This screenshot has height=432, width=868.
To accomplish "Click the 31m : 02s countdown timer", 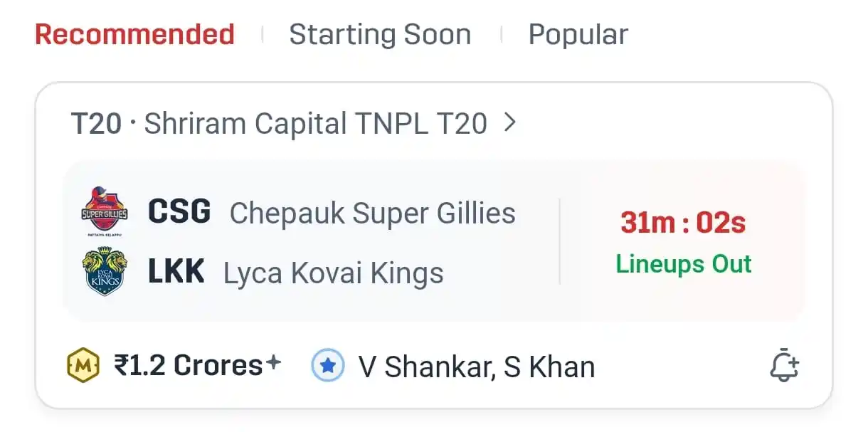I will (x=683, y=223).
